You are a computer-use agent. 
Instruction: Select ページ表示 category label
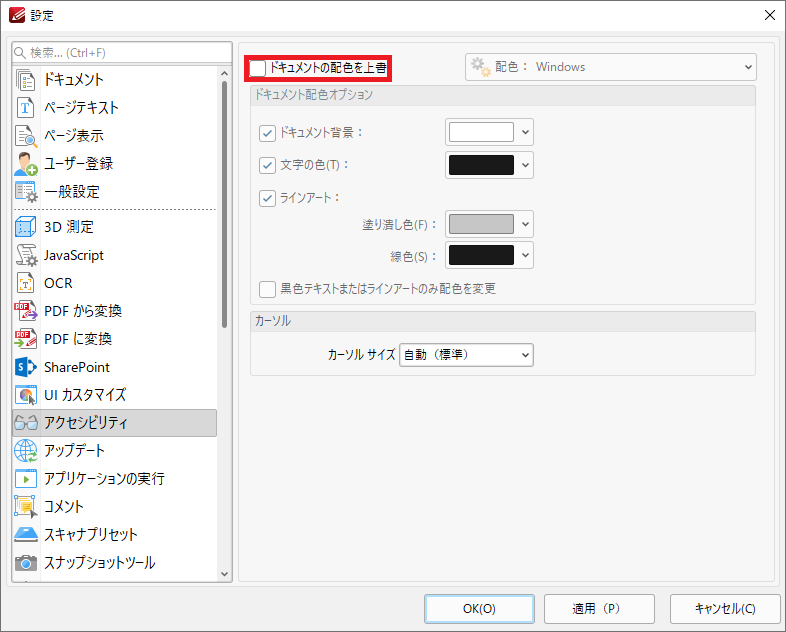(x=74, y=135)
